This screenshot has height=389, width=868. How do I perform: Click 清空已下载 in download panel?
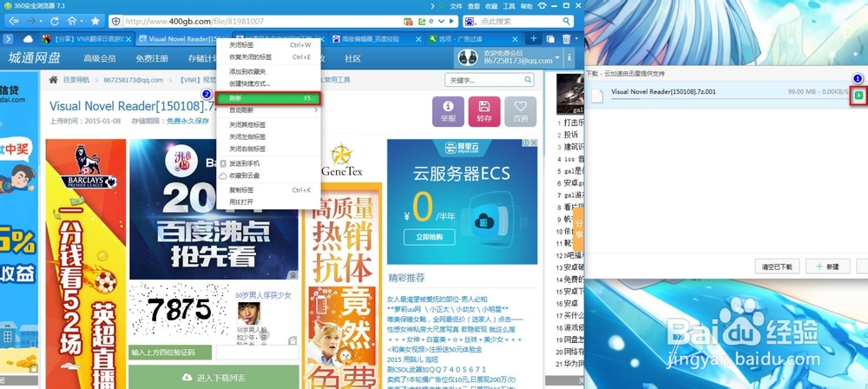pyautogui.click(x=777, y=267)
